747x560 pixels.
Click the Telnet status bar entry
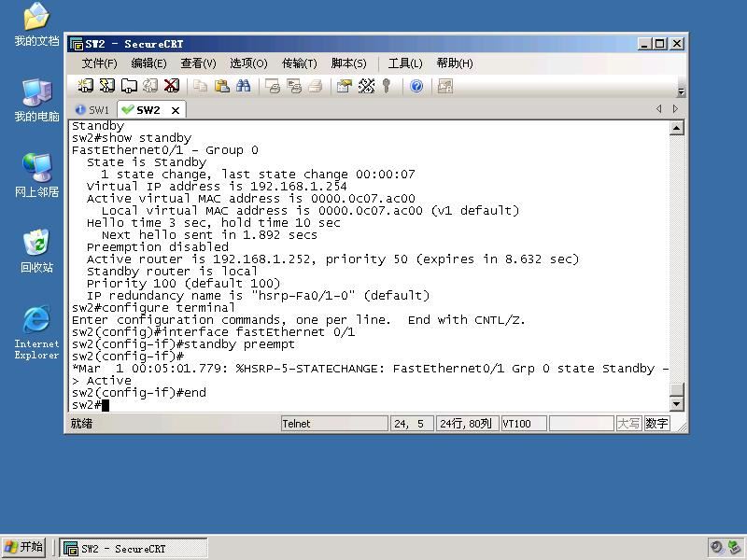(334, 424)
